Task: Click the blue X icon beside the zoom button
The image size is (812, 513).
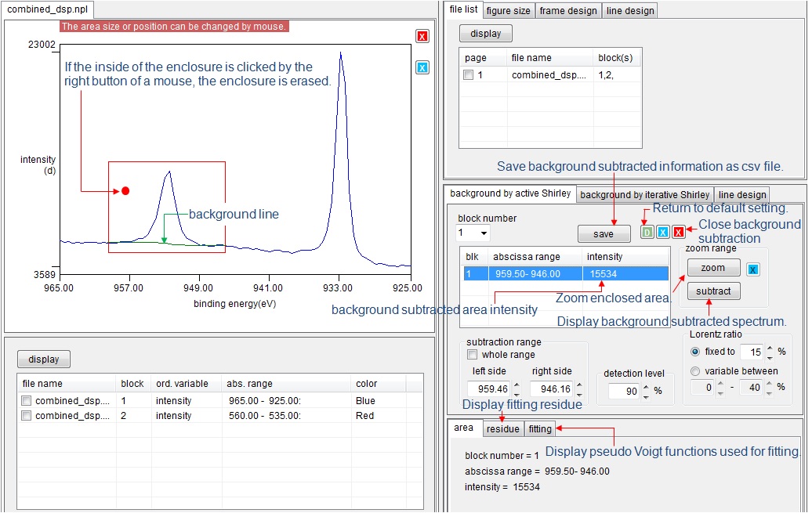Action: (x=753, y=269)
